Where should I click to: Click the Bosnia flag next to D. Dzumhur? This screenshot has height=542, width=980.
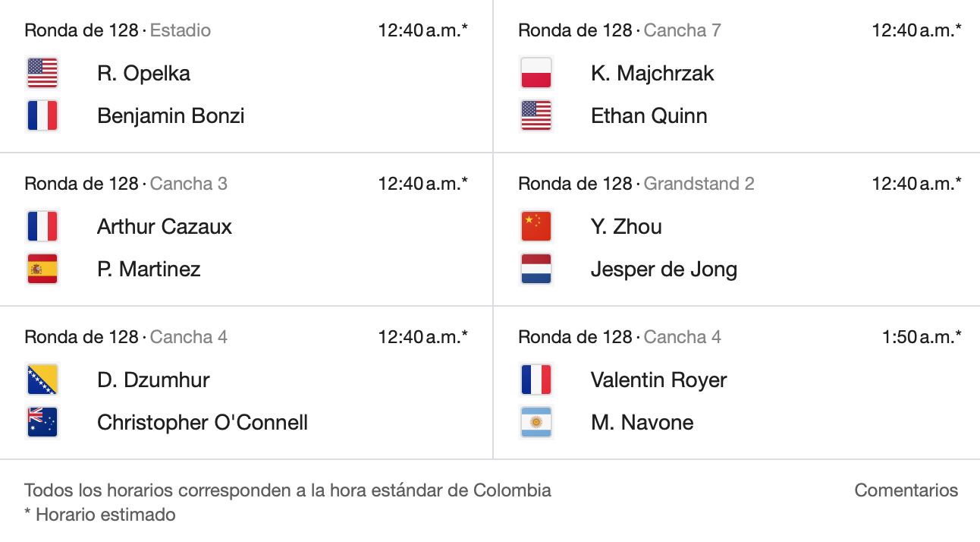[42, 380]
